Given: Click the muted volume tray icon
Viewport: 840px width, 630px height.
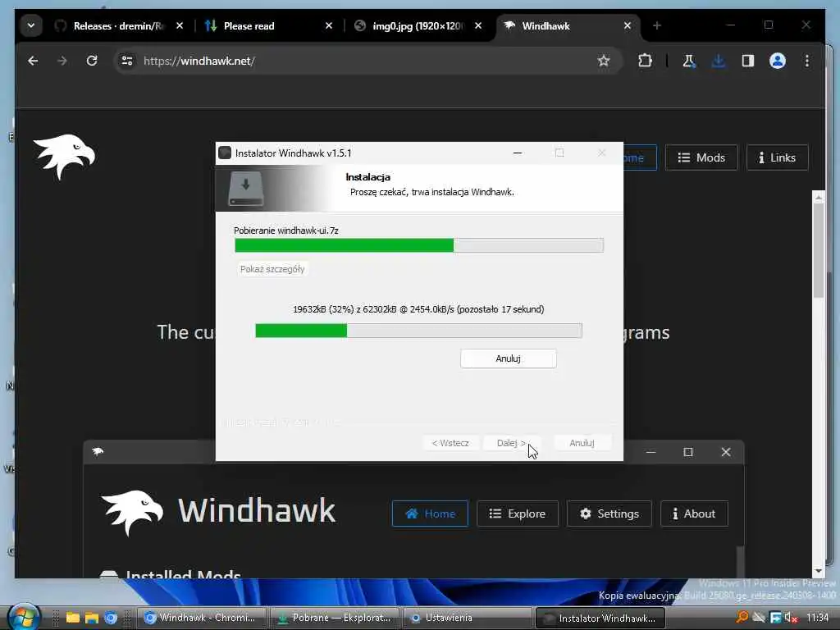Looking at the screenshot, I should pyautogui.click(x=791, y=618).
